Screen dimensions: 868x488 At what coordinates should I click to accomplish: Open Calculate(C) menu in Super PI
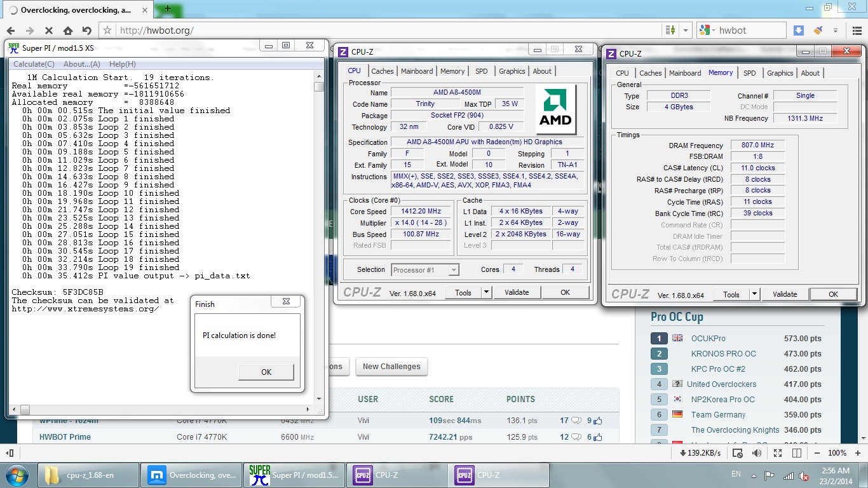pyautogui.click(x=34, y=64)
